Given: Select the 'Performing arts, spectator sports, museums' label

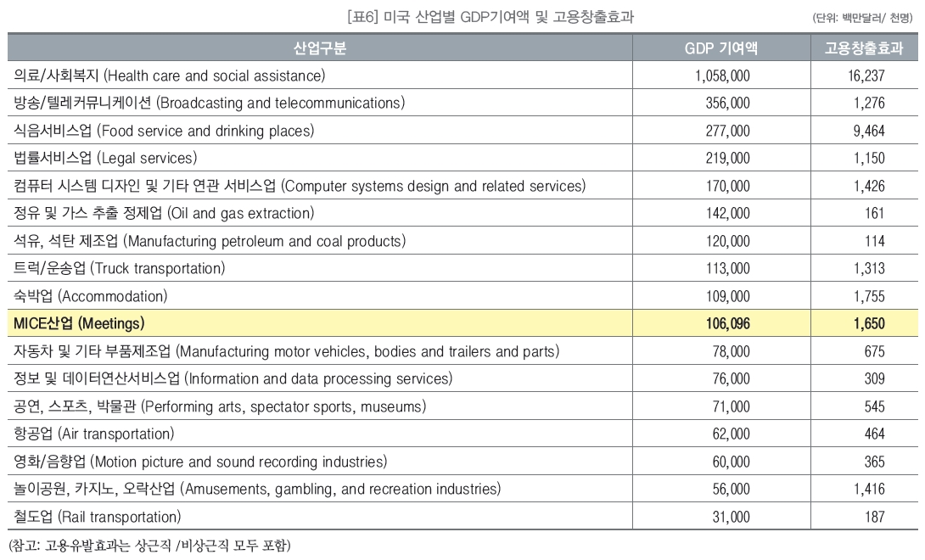Looking at the screenshot, I should 220,406.
